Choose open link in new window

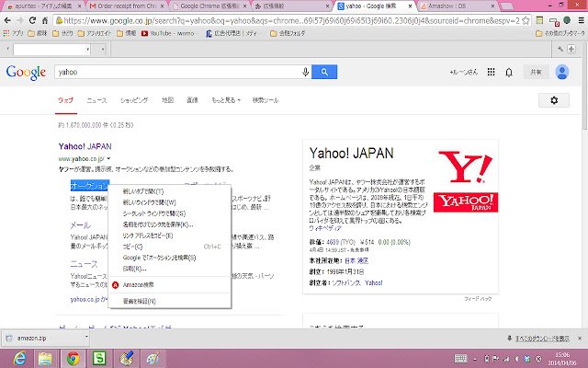[169, 202]
